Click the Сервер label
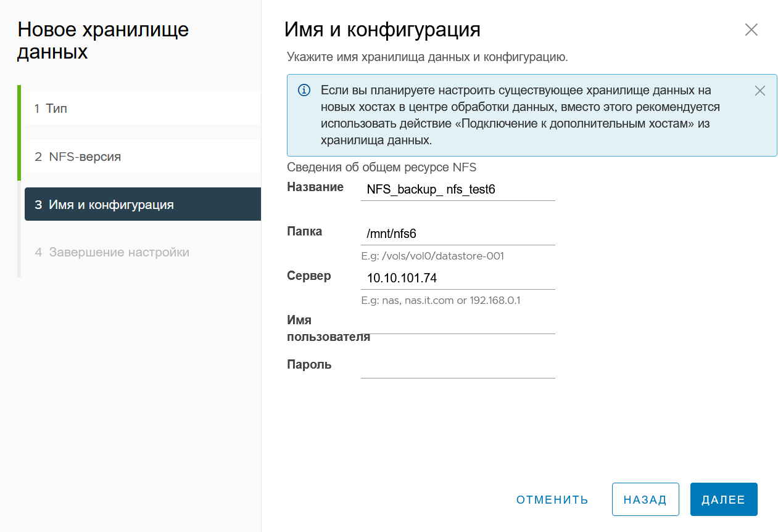This screenshot has height=532, width=778. [x=309, y=276]
